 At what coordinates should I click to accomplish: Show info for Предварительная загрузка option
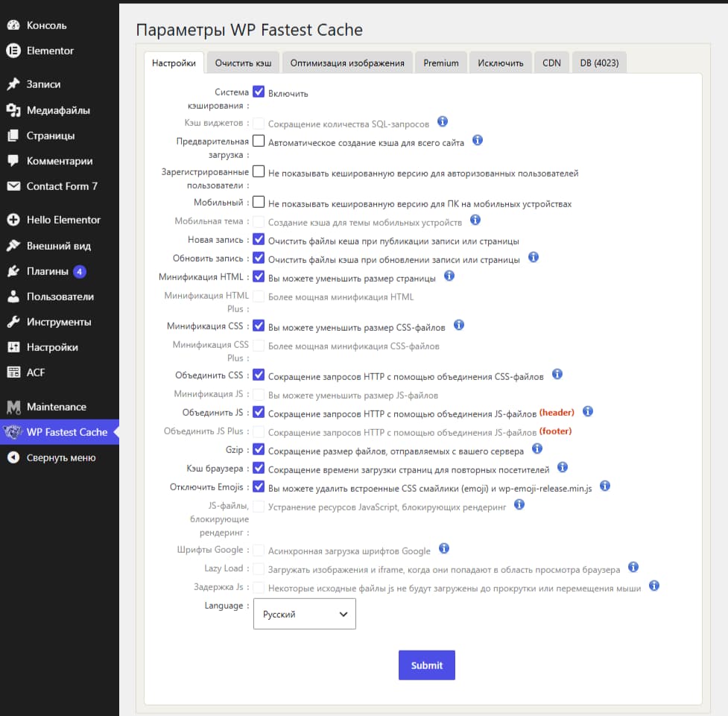pos(478,140)
